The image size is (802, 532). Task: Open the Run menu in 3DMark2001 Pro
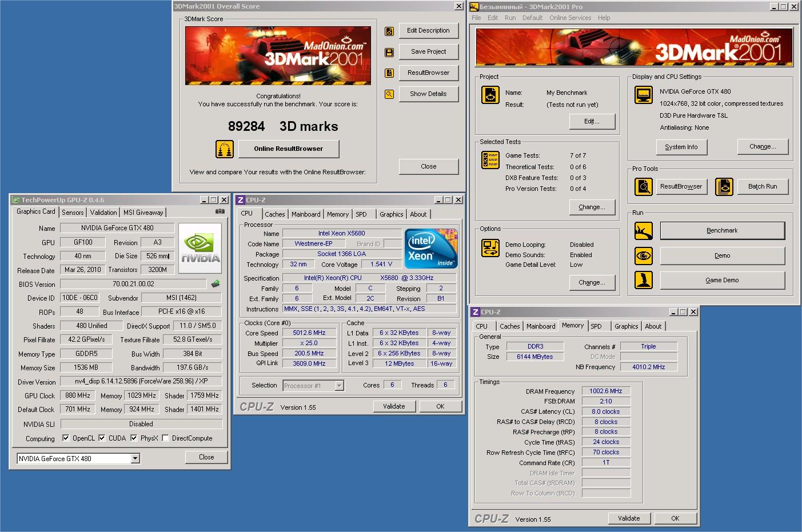(x=510, y=18)
